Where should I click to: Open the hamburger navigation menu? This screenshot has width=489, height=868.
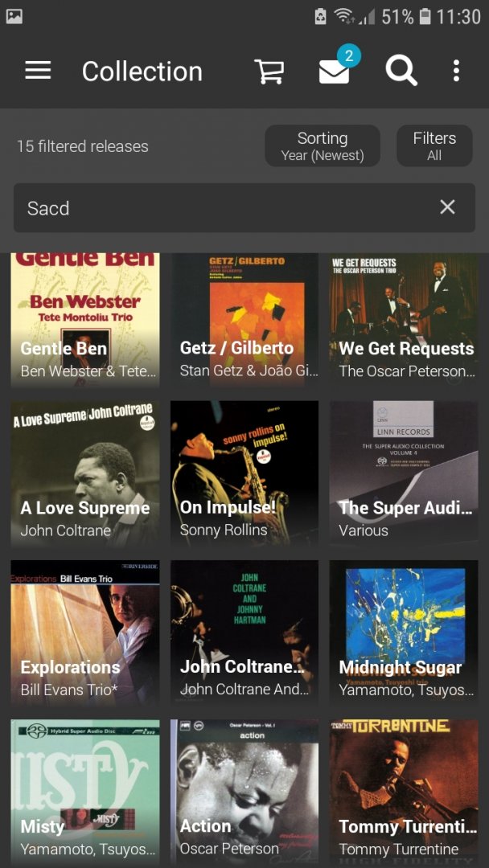38,71
